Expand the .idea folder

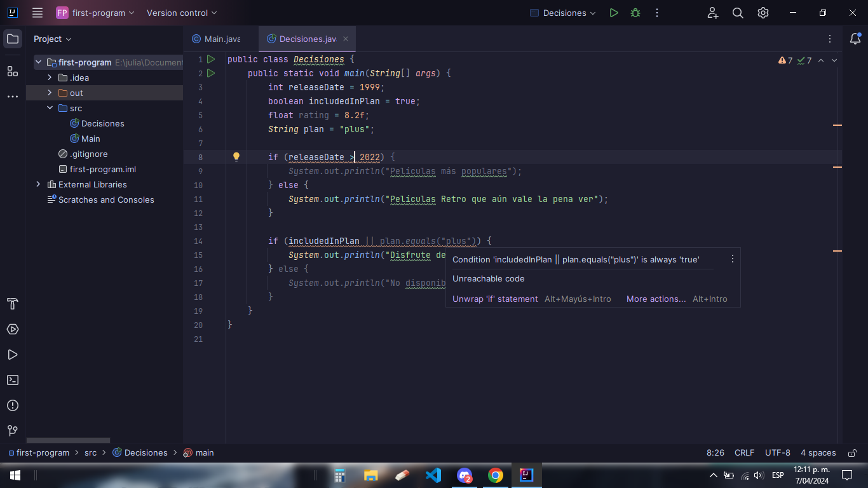point(50,78)
